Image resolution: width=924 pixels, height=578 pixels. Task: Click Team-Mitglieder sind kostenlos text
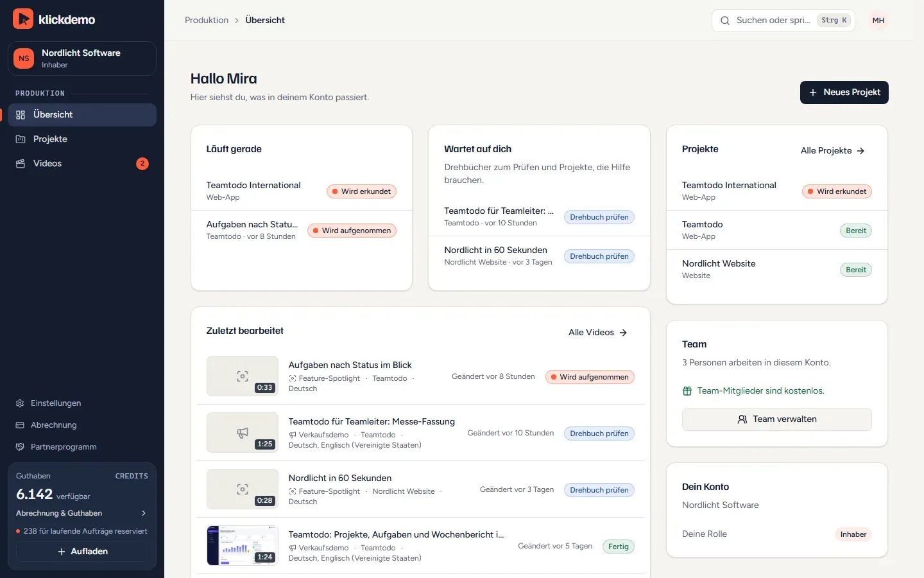point(760,391)
